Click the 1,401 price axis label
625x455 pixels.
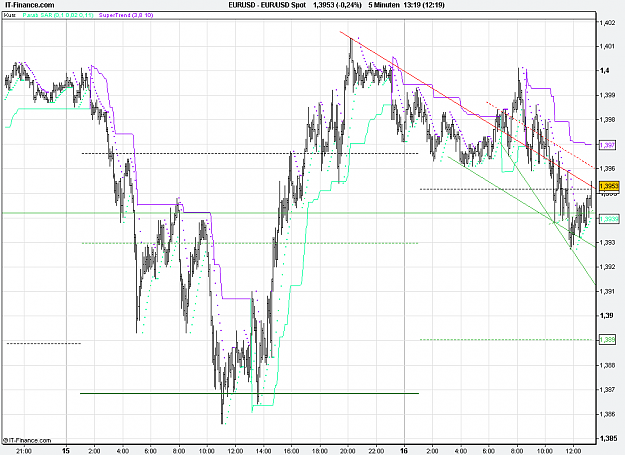pyautogui.click(x=607, y=47)
